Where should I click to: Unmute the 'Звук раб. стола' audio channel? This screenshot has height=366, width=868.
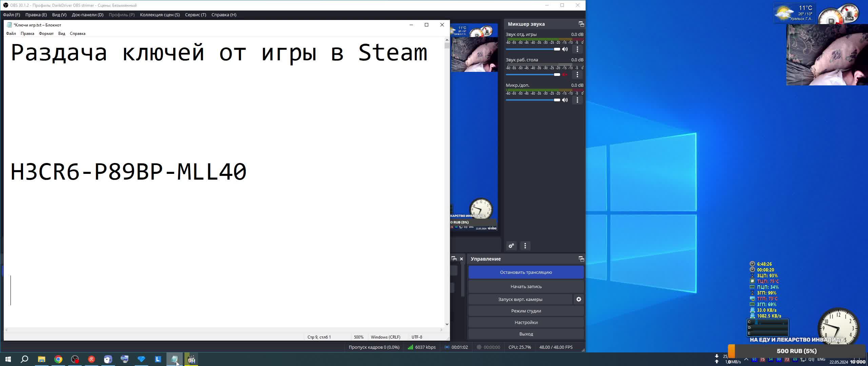tap(565, 75)
